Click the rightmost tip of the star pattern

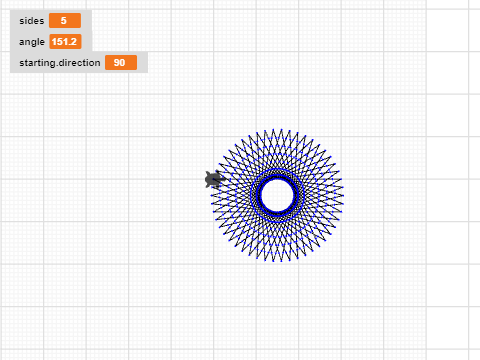tap(343, 195)
